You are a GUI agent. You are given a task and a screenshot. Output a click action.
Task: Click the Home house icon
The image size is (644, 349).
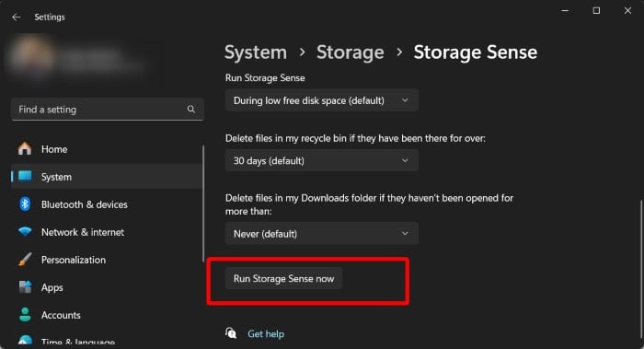[25, 148]
